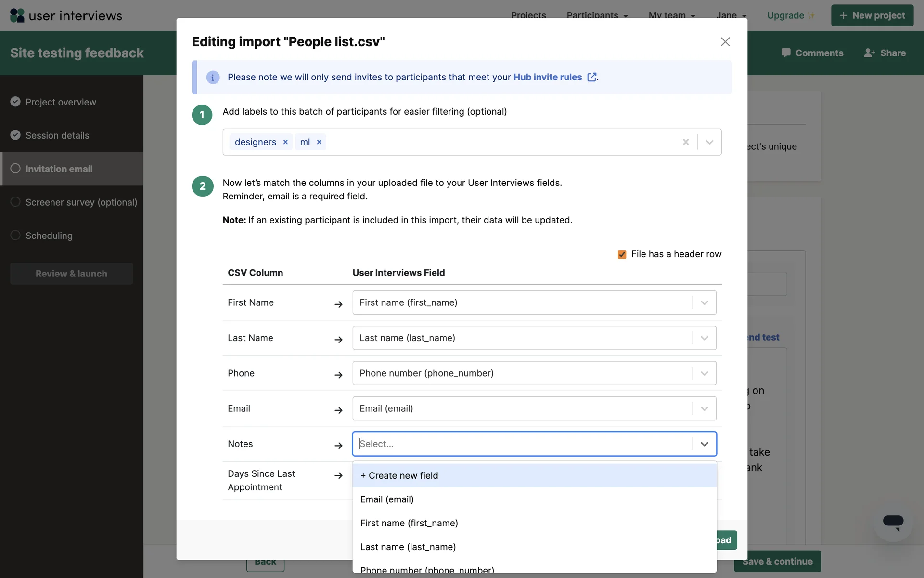
Task: Click the info icon in the notice banner
Action: point(213,78)
